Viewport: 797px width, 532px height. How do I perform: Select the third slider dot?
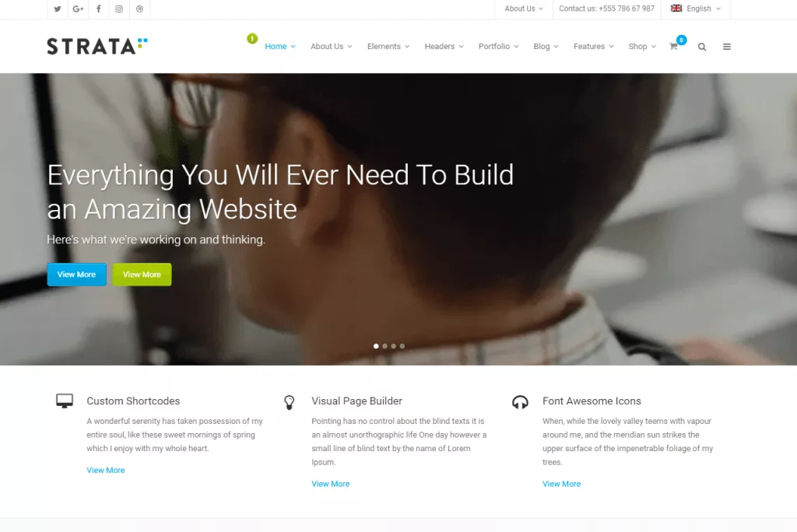[x=393, y=346]
